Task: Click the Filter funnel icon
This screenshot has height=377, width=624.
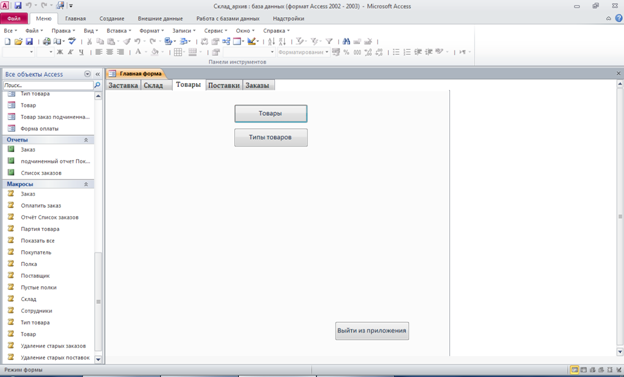Action: (329, 41)
